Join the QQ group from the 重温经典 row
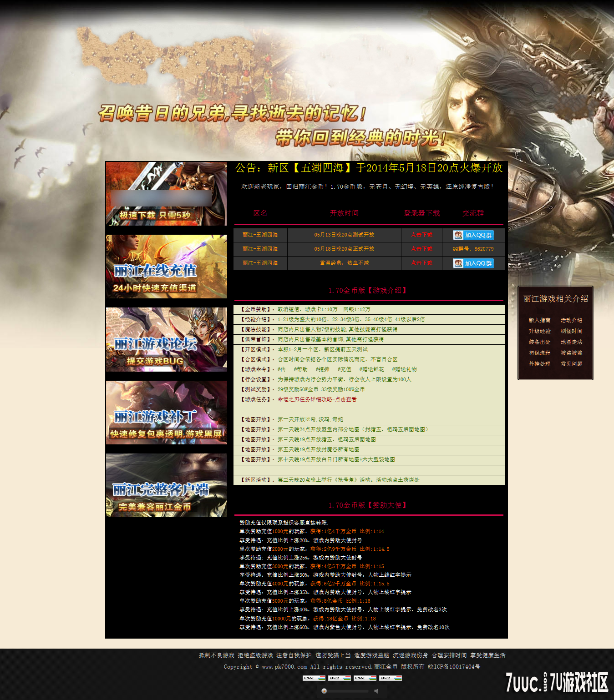This screenshot has width=614, height=700. 473,263
